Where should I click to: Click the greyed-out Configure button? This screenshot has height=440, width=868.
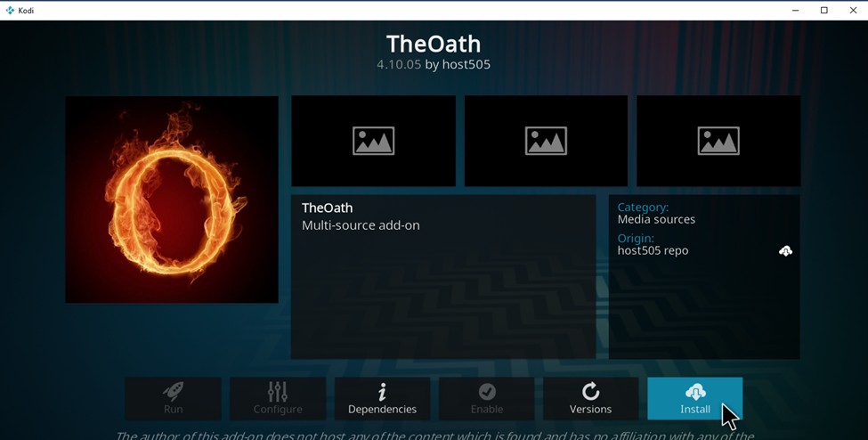tap(278, 398)
